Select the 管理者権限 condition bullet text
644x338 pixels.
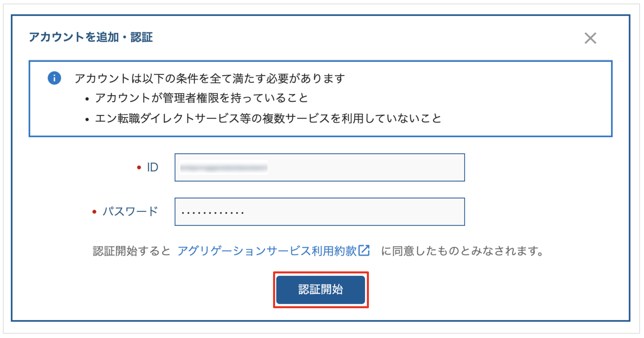(x=202, y=98)
